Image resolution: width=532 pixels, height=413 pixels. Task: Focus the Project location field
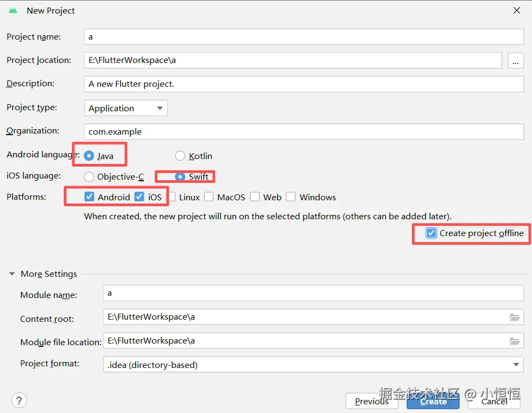point(293,60)
